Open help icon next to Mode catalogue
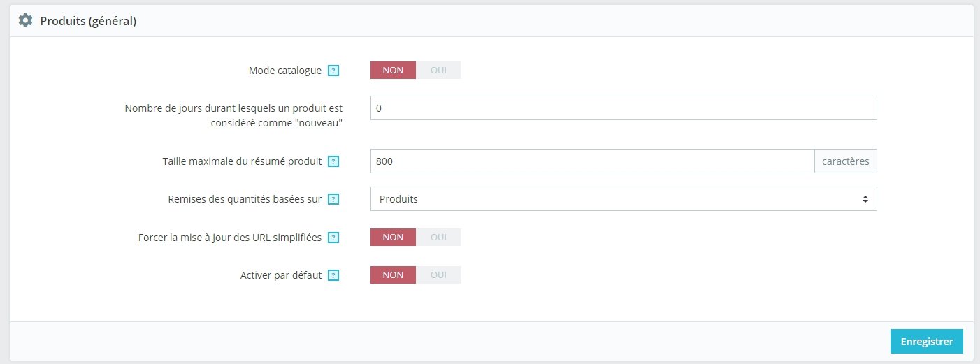 (x=333, y=71)
